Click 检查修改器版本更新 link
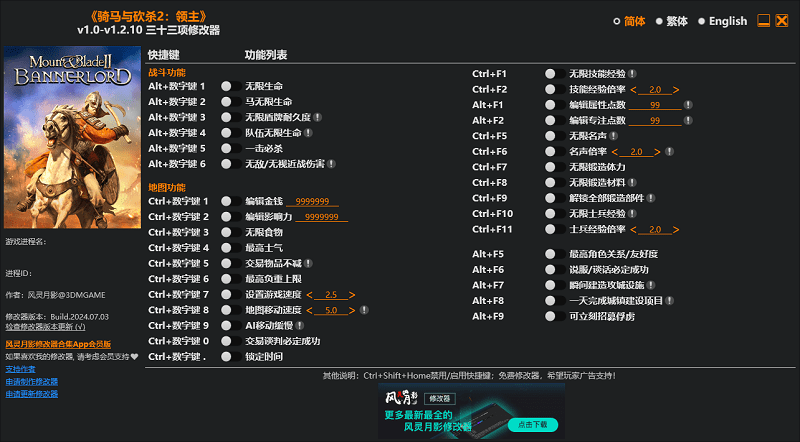 (x=45, y=327)
